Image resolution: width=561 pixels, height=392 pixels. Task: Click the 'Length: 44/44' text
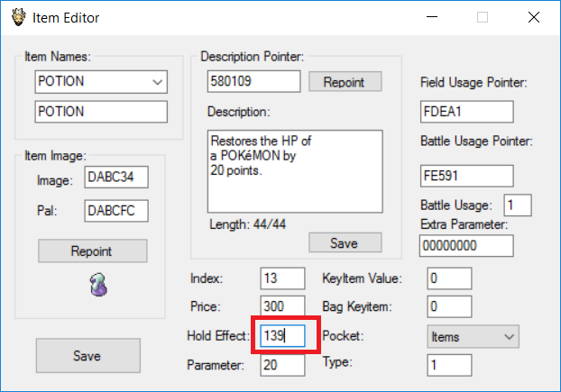click(x=248, y=224)
